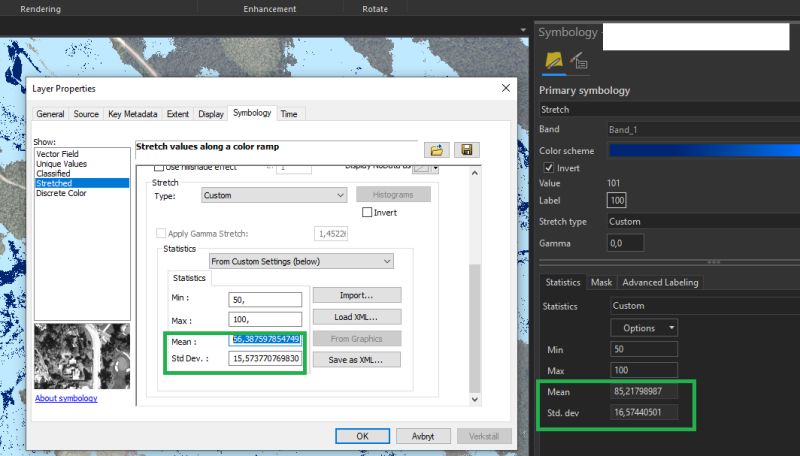Click the symbology preview thumbnail image
This screenshot has height=456, width=800.
click(82, 356)
